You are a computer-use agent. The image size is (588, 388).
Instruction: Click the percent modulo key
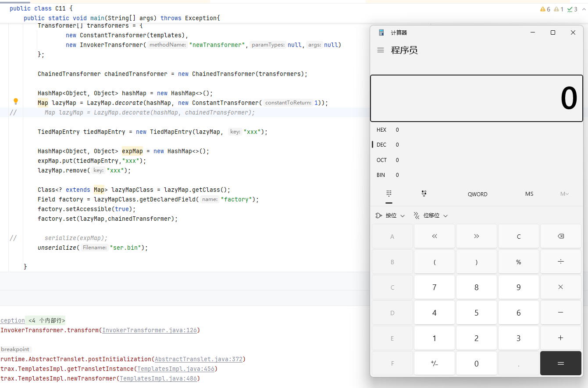click(519, 262)
